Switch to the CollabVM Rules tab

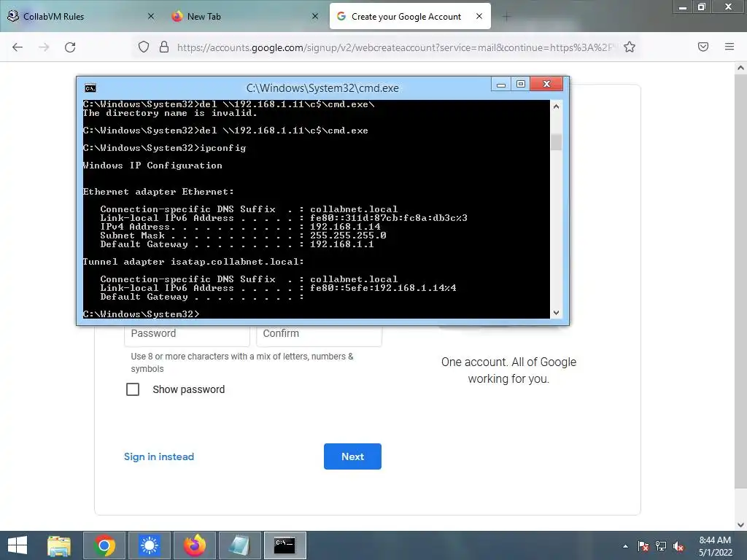click(x=81, y=17)
